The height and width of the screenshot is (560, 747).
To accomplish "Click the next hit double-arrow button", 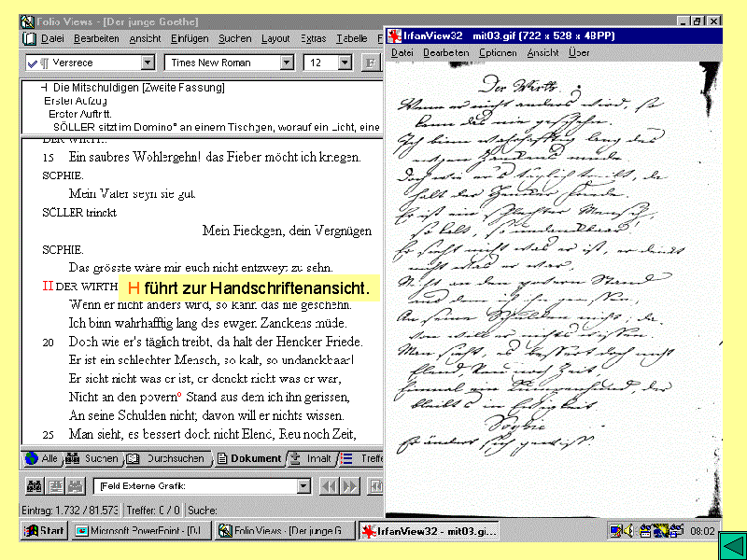I will coord(349,486).
